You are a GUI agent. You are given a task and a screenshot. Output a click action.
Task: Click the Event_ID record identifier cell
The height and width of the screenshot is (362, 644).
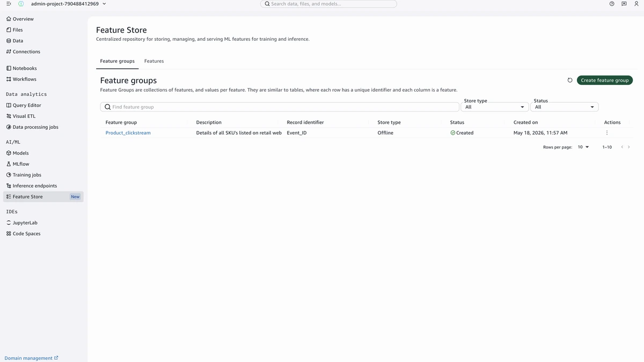pos(297,133)
